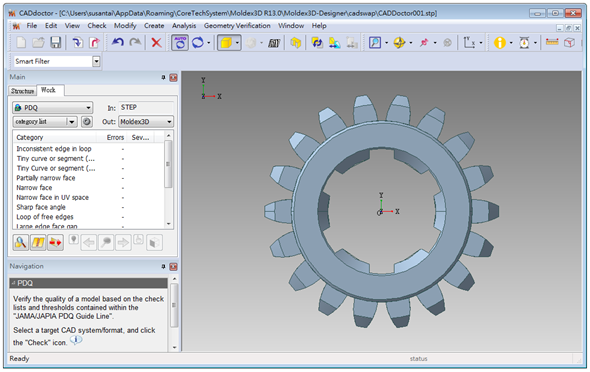Toggle the yellow shaded cube display mode
The image size is (590, 372).
pyautogui.click(x=226, y=43)
